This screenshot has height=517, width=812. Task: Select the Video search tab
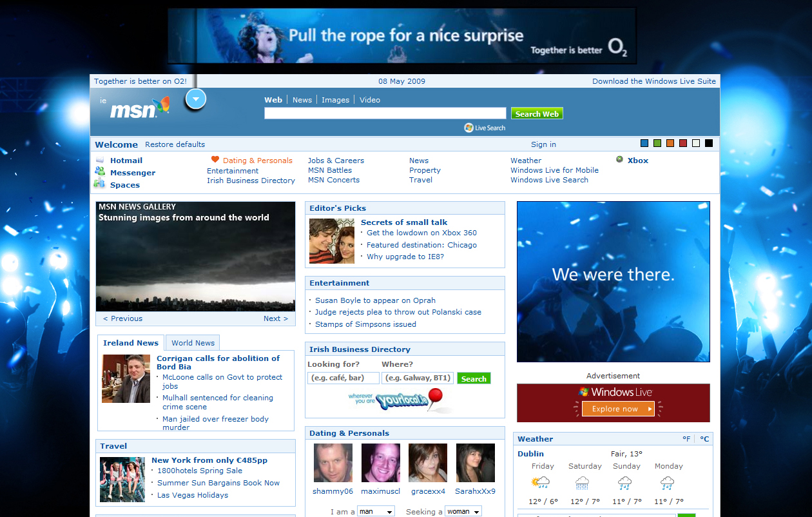coord(370,100)
